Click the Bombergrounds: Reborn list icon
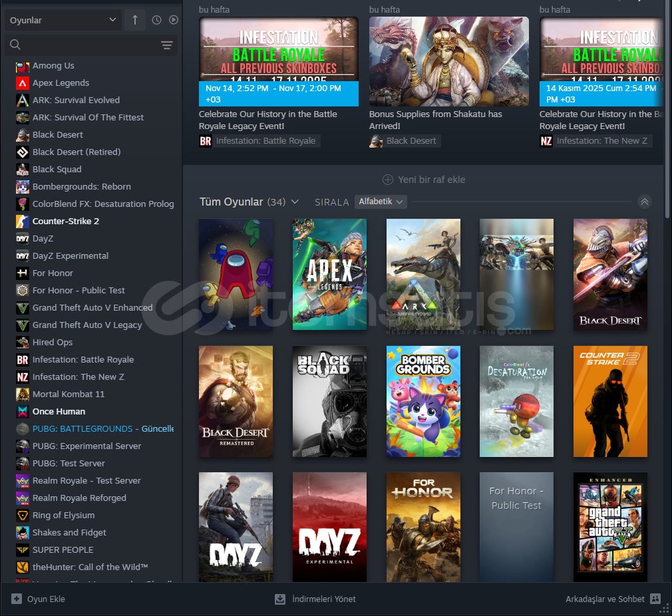Screen dimensions: 672x616 (x=22, y=187)
